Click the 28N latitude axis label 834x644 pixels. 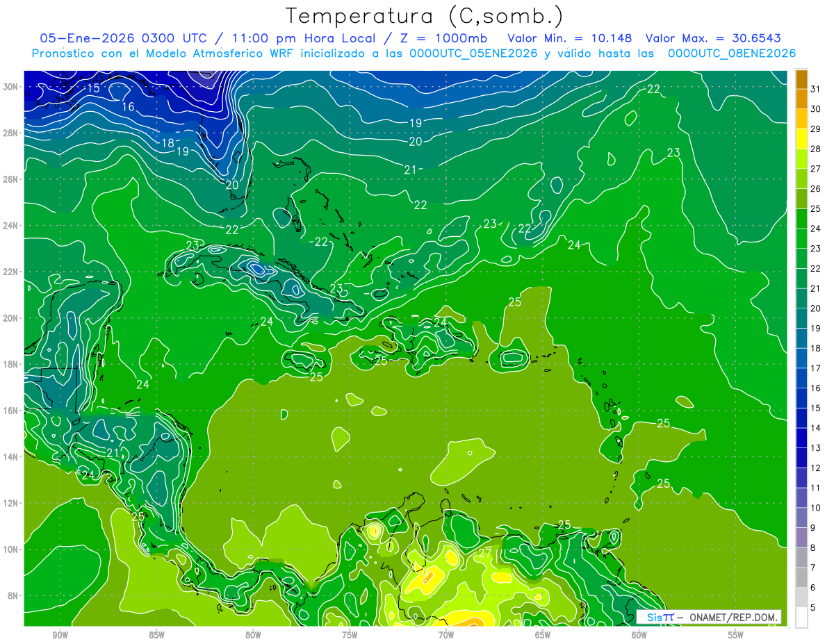point(12,133)
